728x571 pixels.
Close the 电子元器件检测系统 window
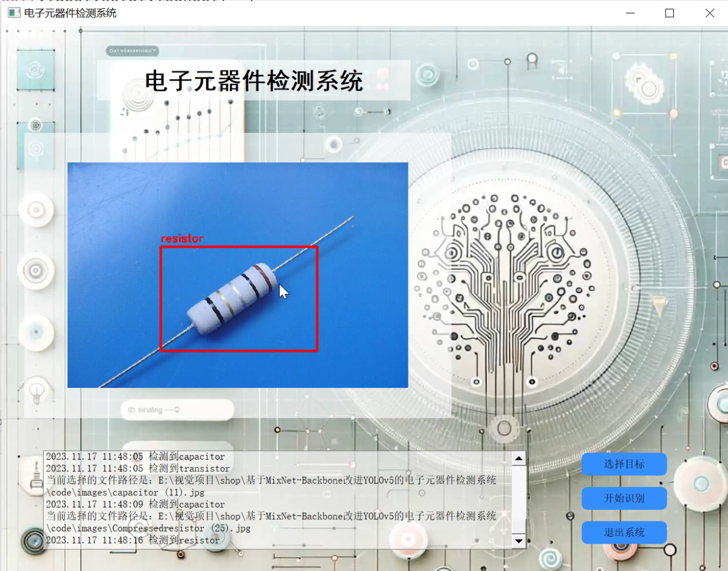(x=709, y=13)
